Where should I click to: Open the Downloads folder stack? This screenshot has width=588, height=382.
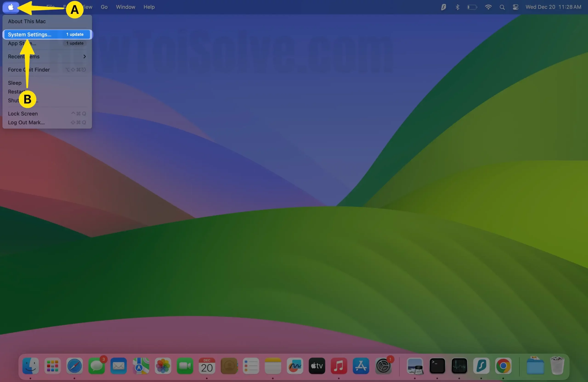click(535, 366)
